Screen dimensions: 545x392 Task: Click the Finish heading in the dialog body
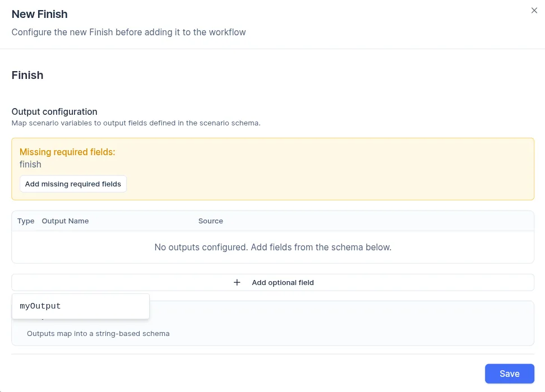27,75
